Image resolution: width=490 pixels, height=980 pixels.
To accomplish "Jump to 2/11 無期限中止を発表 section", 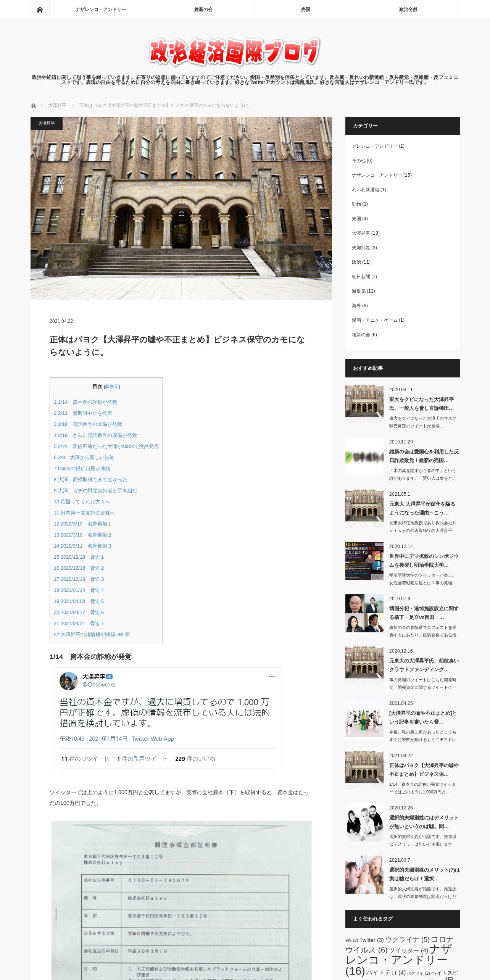I will 83,413.
